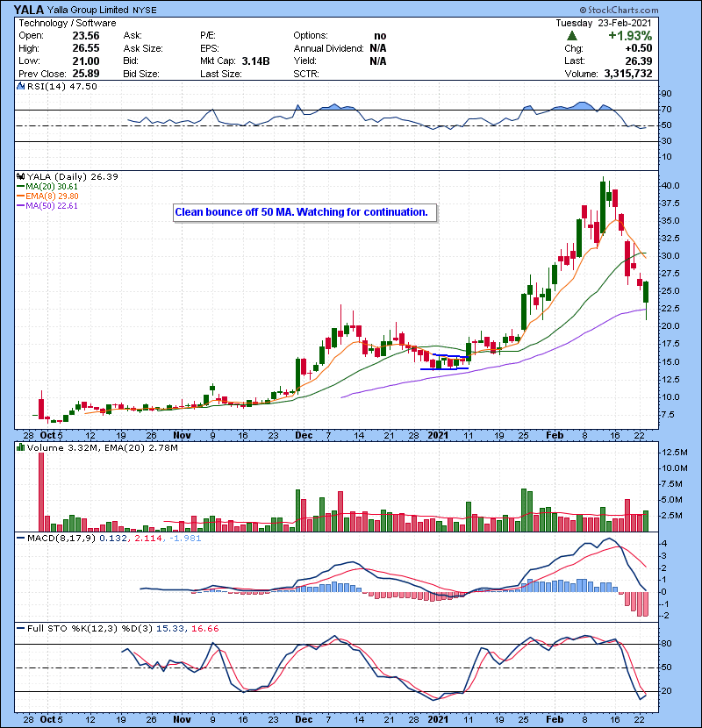The image size is (702, 728).
Task: Click the stochastic %D value 16.66
Action: coord(204,628)
